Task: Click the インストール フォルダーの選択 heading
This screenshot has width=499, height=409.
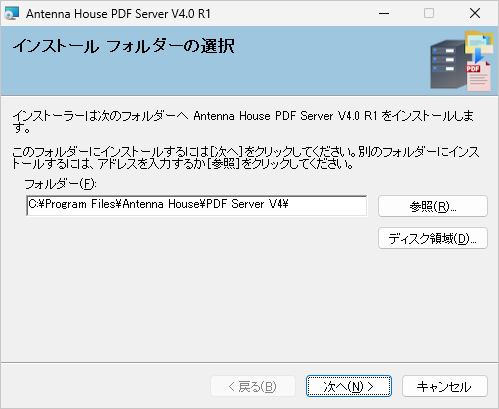Action: pos(123,46)
